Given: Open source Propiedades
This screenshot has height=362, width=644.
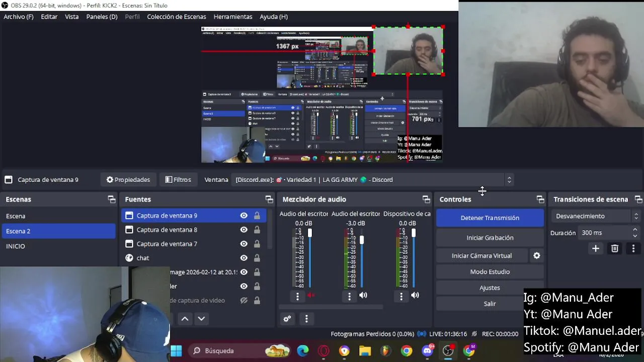Looking at the screenshot, I should click(x=128, y=179).
